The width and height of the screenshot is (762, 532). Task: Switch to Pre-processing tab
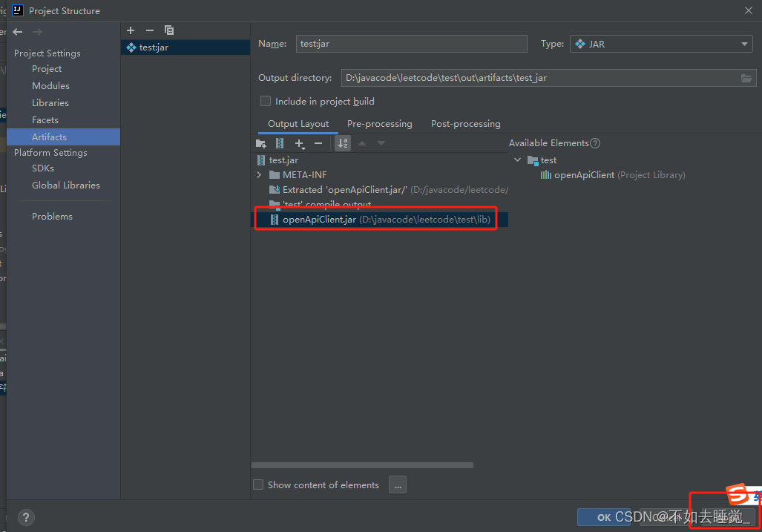tap(380, 124)
